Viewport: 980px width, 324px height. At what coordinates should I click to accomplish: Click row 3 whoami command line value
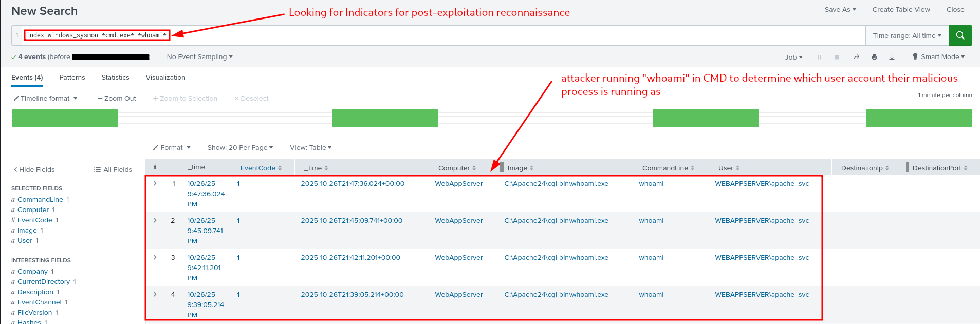point(651,257)
